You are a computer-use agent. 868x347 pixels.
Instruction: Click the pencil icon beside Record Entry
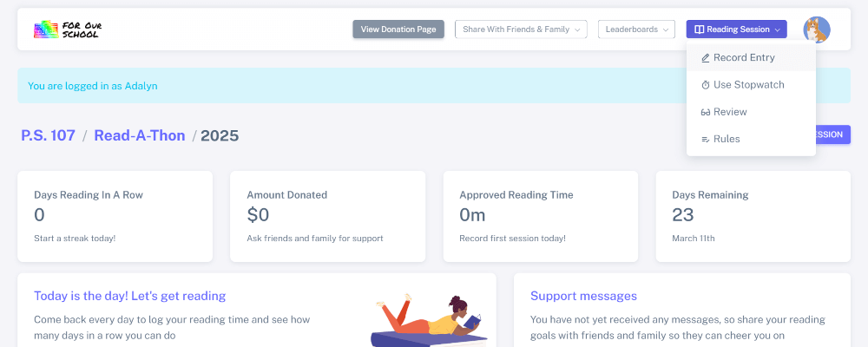(x=706, y=58)
